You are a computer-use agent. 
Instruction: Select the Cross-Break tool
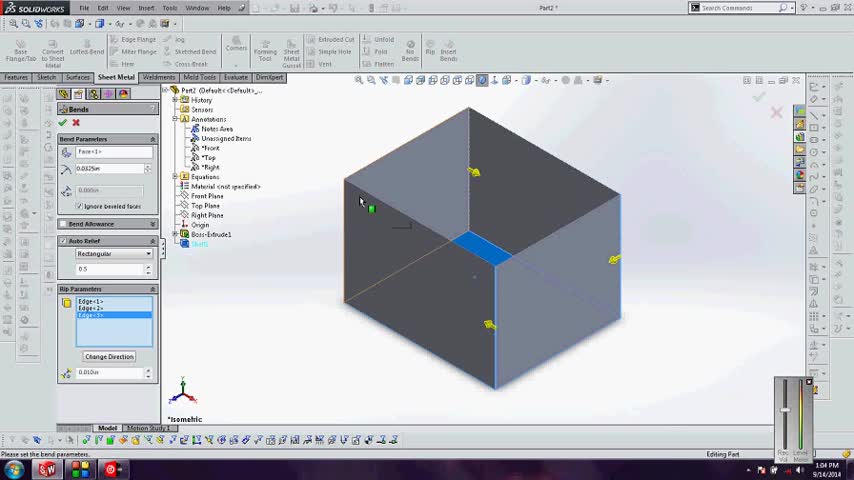coord(186,64)
